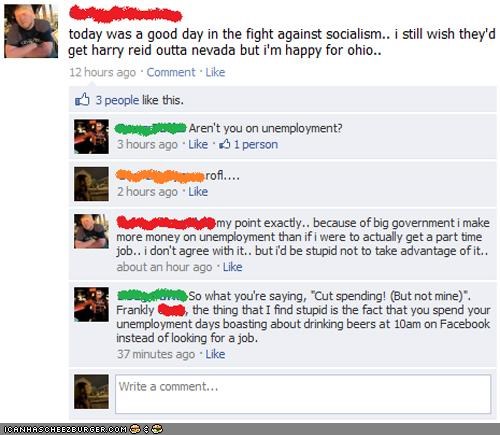Like the 'Aren't you on unemployment?' comment
Screen dimensions: 500x435
tap(198, 144)
